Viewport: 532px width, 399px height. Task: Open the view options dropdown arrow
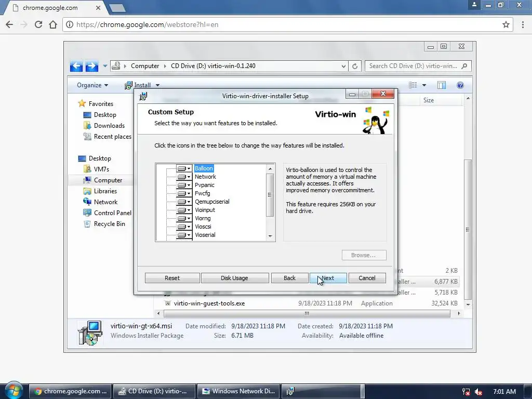tap(424, 85)
